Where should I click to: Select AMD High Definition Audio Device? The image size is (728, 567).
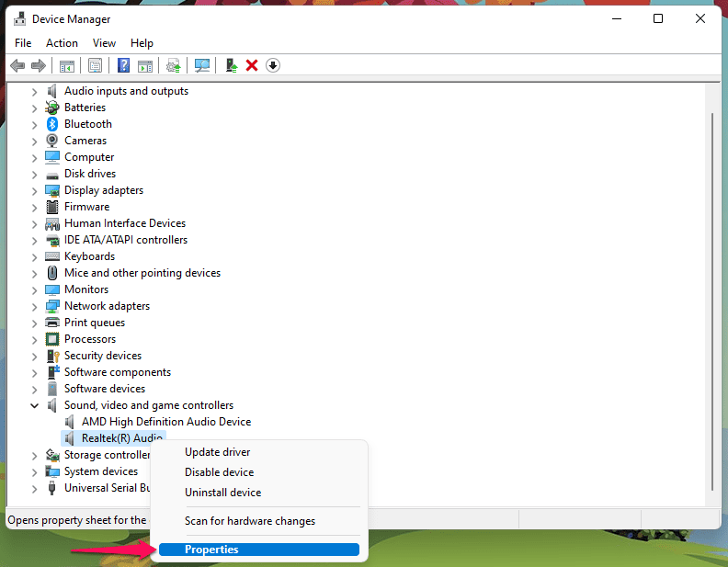166,422
